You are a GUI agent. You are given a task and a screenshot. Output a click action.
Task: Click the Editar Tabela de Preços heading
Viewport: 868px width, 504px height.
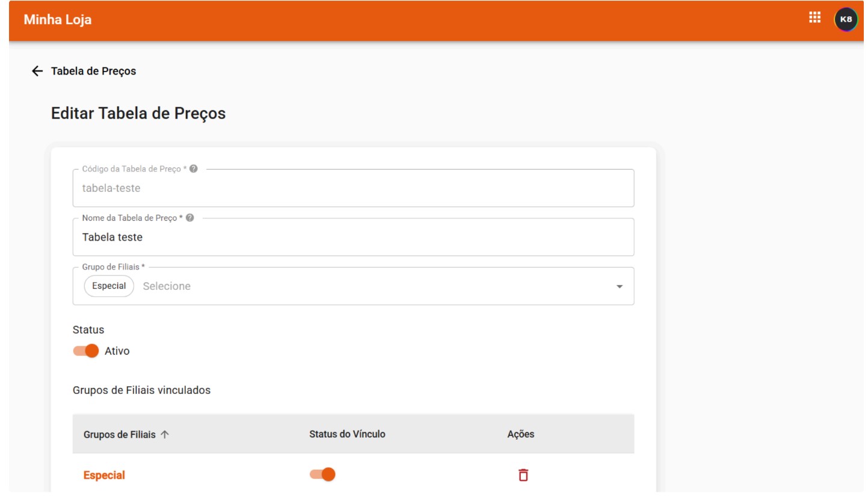click(138, 113)
